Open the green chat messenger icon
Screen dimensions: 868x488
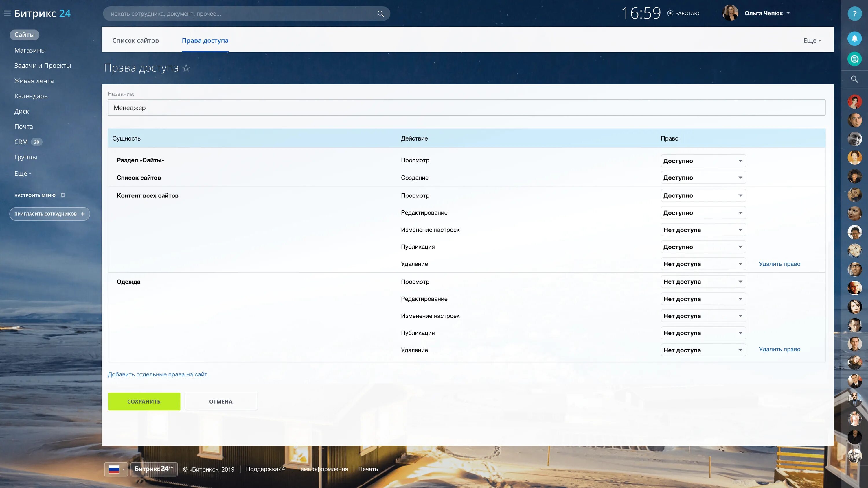tap(854, 59)
